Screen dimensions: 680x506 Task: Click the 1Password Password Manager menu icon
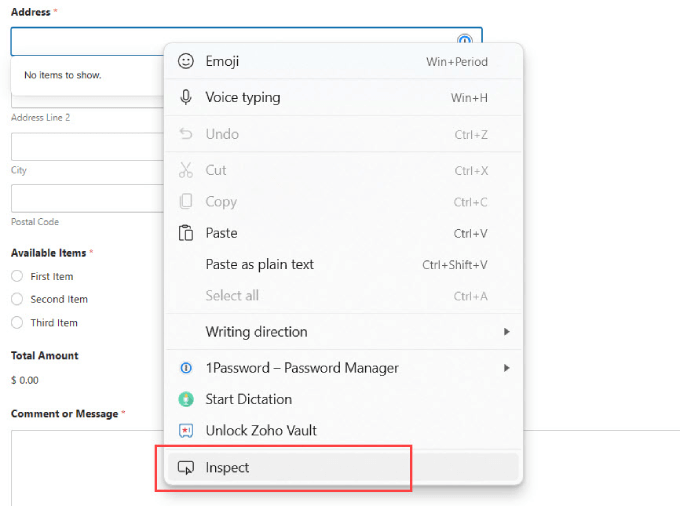185,368
